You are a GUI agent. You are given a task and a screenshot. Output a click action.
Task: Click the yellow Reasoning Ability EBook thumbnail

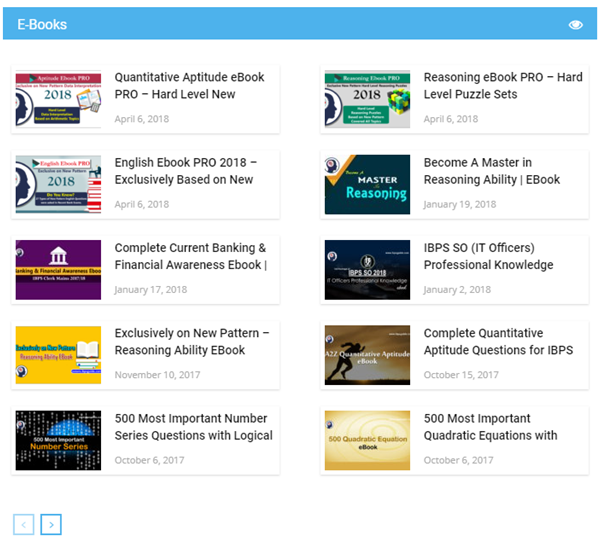click(x=58, y=355)
